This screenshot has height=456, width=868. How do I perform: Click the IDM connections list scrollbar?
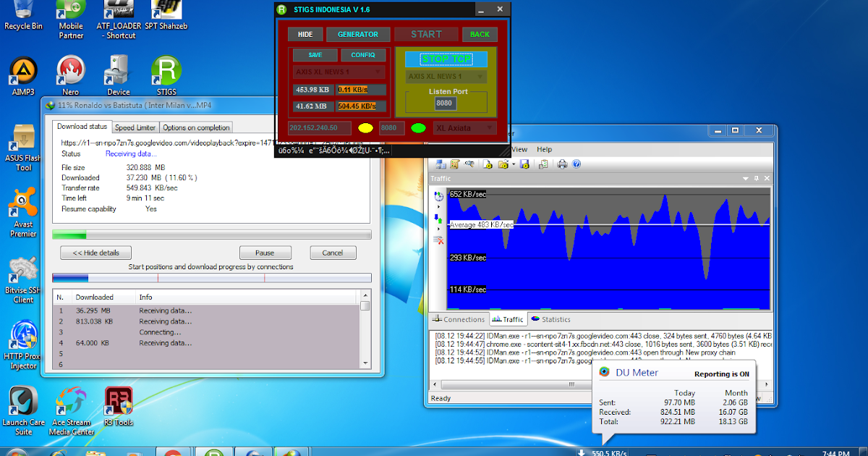(365, 330)
